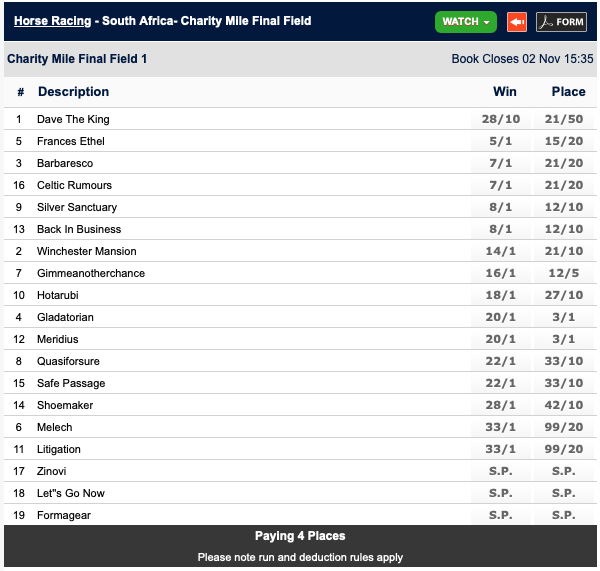Click the orange back arrow icon
Viewport: 600px width, 571px height.
pyautogui.click(x=517, y=21)
